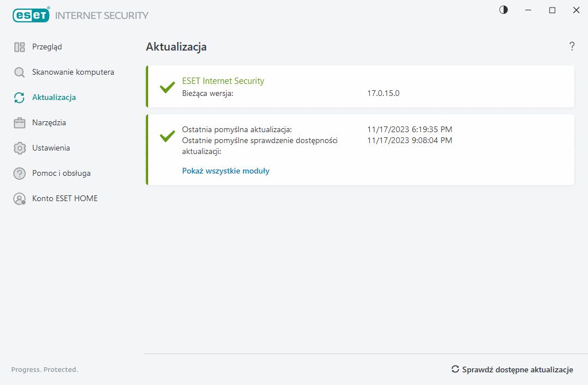This screenshot has width=588, height=385.
Task: Click the ESET logo in the header
Action: [31, 16]
